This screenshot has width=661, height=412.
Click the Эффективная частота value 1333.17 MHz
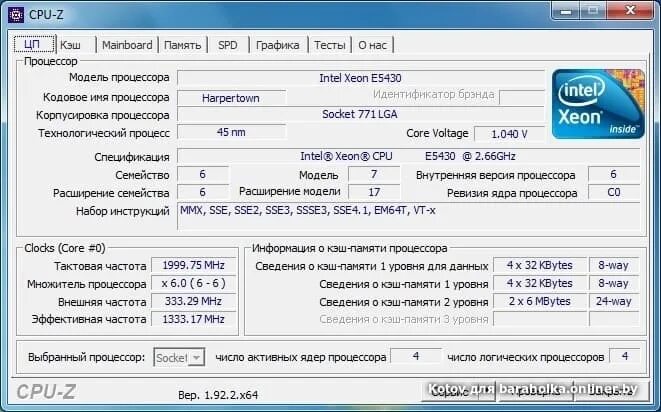click(193, 319)
